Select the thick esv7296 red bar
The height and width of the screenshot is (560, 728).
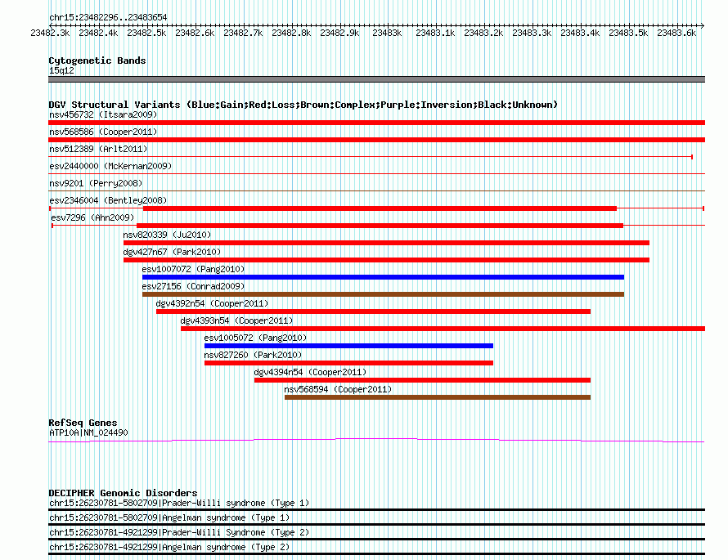coord(380,226)
